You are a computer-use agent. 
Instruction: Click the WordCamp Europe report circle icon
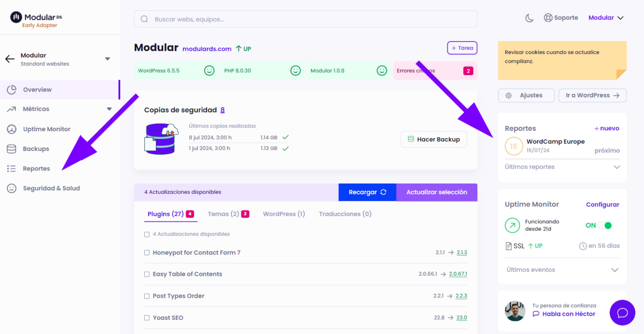(x=514, y=146)
